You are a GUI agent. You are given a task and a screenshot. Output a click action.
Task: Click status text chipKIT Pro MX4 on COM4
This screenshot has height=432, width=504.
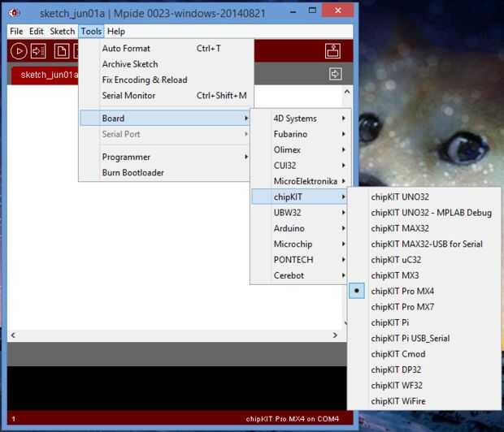click(292, 419)
